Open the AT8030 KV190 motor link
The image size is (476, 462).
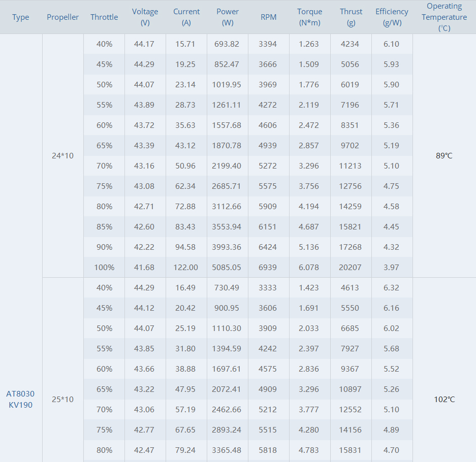point(20,399)
